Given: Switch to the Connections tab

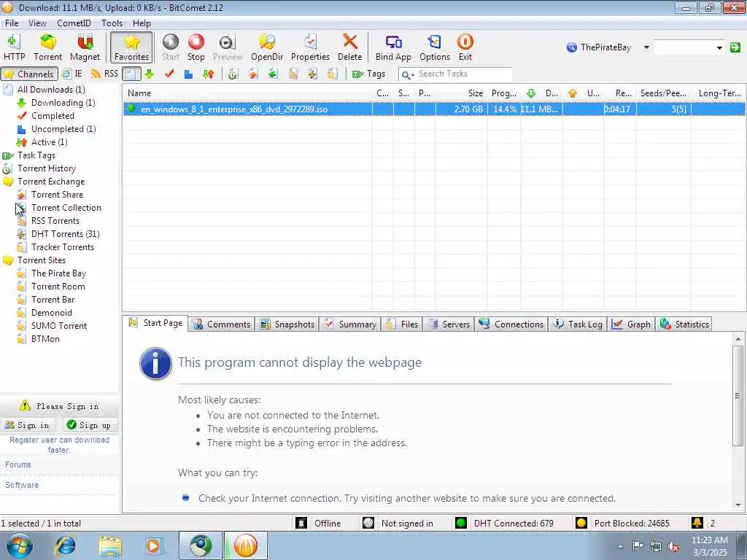Looking at the screenshot, I should click(x=511, y=324).
